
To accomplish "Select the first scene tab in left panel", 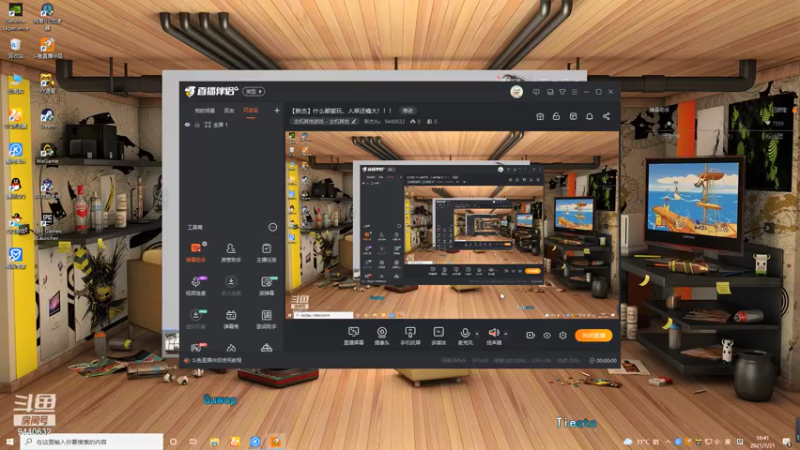I will 205,110.
